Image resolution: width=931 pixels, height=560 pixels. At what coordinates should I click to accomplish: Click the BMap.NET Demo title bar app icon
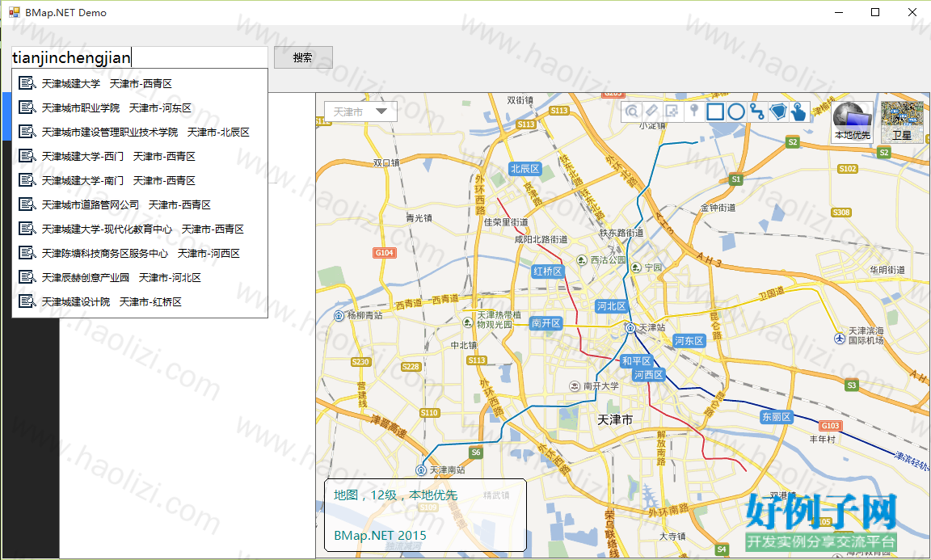(x=15, y=12)
